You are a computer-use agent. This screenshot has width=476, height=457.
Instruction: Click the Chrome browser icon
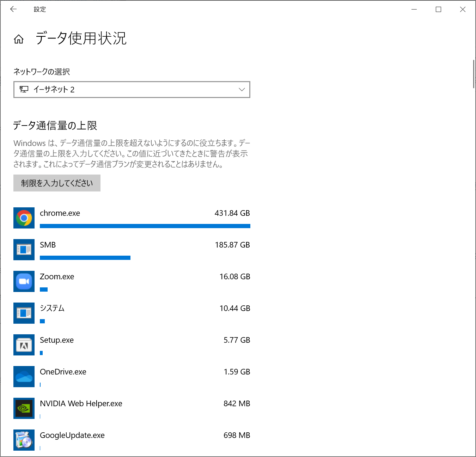[x=24, y=218]
